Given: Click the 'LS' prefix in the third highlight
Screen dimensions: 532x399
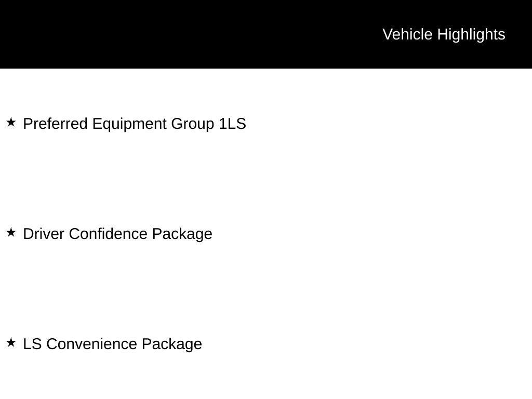Looking at the screenshot, I should [32, 344].
